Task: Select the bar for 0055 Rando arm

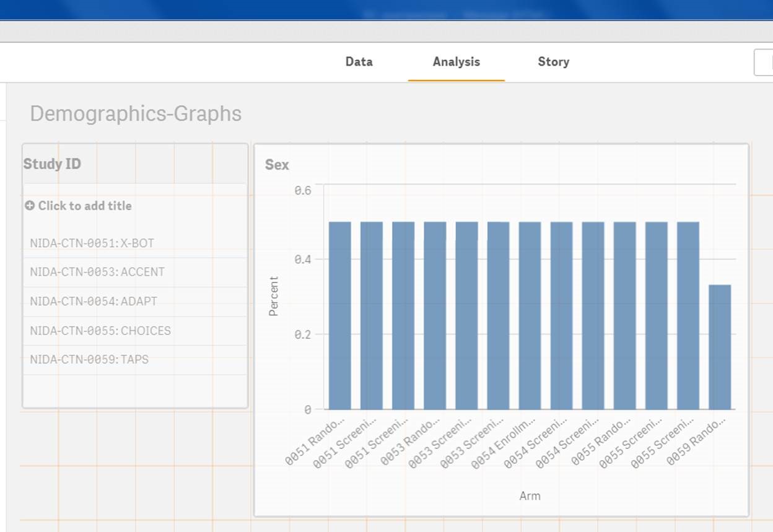Action: [x=624, y=315]
